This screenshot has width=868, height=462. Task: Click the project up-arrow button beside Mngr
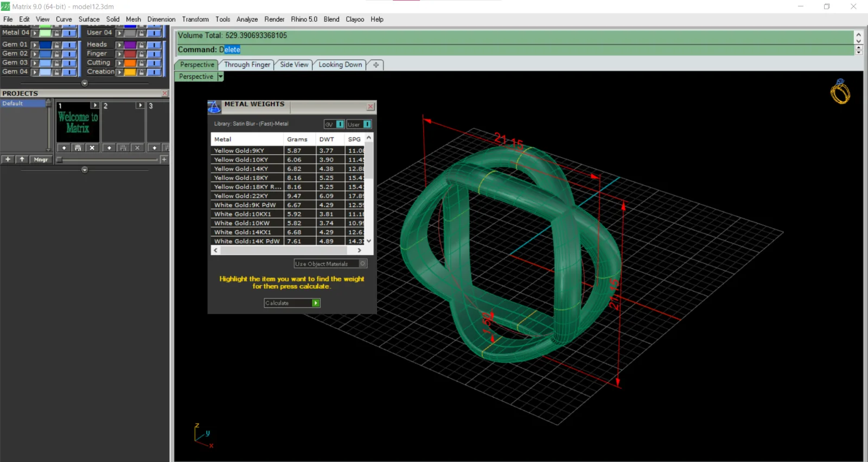coord(22,160)
